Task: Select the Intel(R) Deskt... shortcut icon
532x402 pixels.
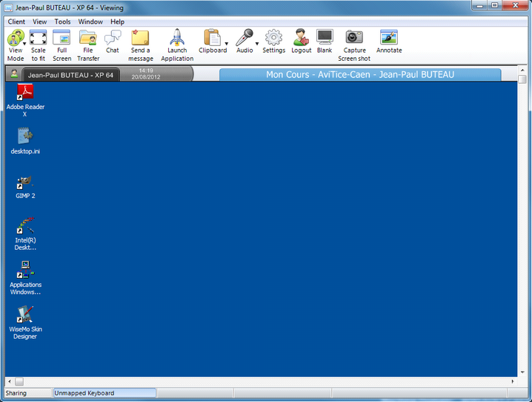Action: [x=25, y=234]
